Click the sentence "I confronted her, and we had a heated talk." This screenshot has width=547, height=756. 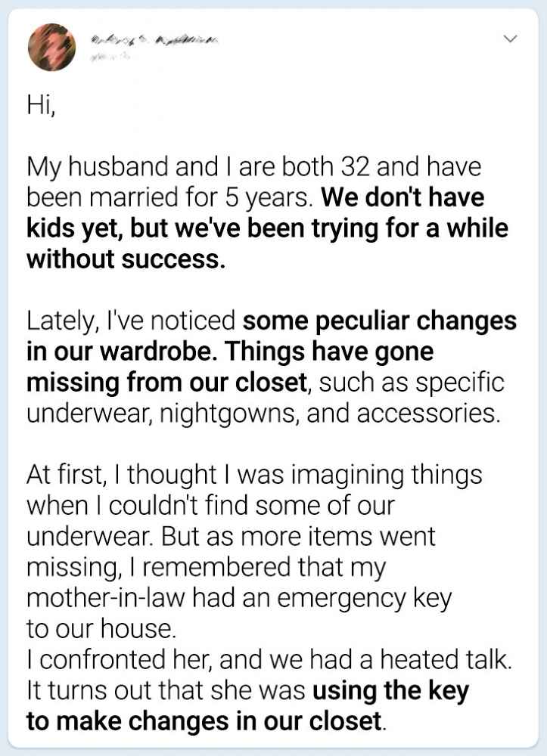(269, 660)
